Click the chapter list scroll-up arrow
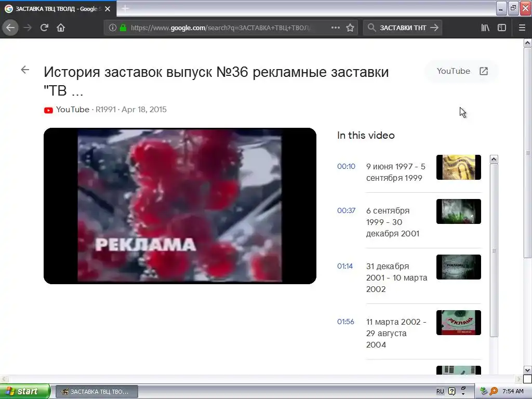This screenshot has height=399, width=532. coord(494,159)
